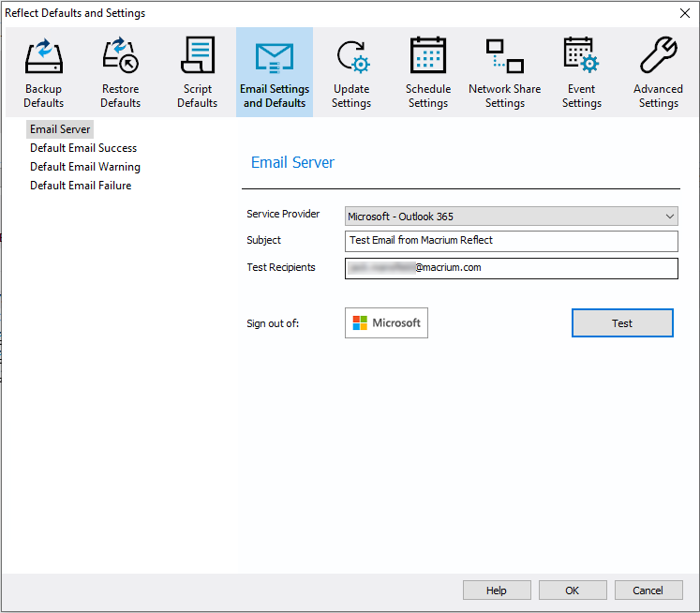
Task: Focus the Test Recipients field
Action: 511,268
